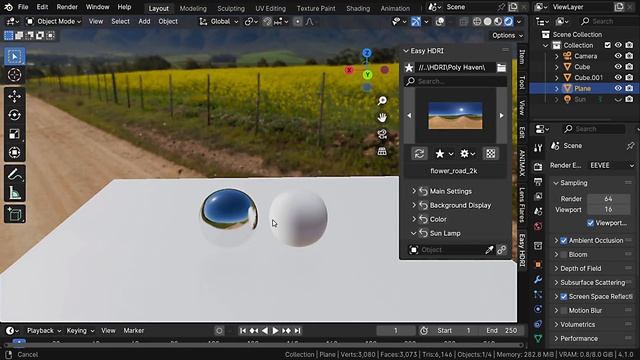Toggle camera view icon in viewport
The height and width of the screenshot is (360, 640).
[382, 134]
